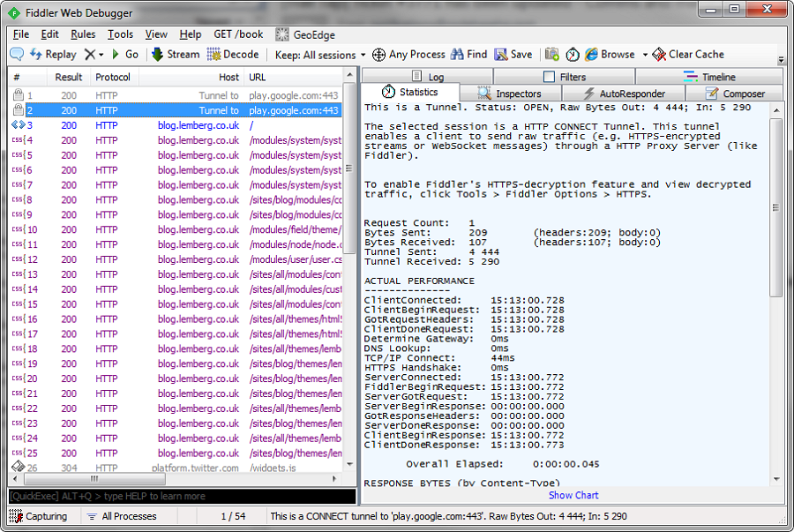Viewport: 794px width, 532px height.
Task: Toggle Capturing in the status bar
Action: tap(38, 516)
